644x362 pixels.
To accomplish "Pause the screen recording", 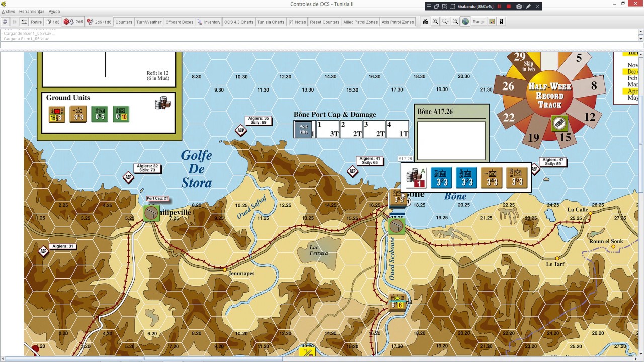I will coord(499,6).
